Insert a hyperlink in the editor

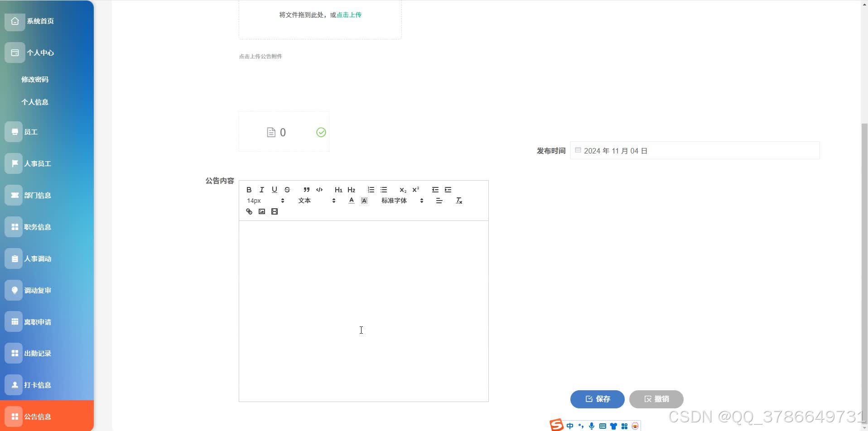249,211
